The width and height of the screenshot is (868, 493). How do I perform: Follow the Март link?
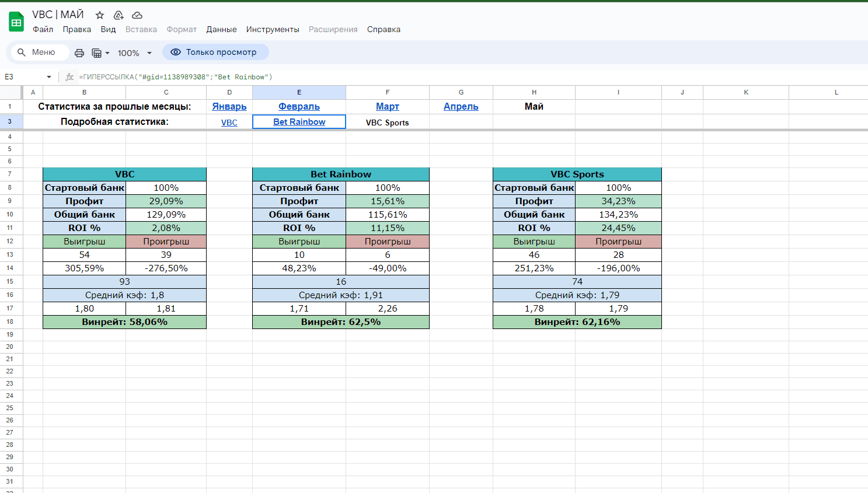click(388, 106)
